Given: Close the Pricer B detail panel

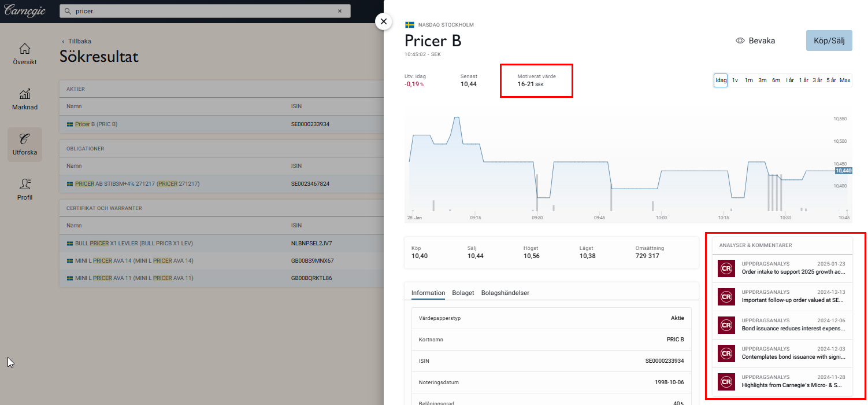Looking at the screenshot, I should tap(384, 21).
